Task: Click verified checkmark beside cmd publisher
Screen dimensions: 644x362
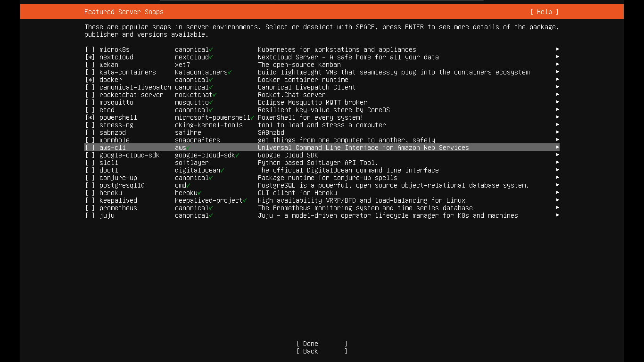Action: point(189,185)
